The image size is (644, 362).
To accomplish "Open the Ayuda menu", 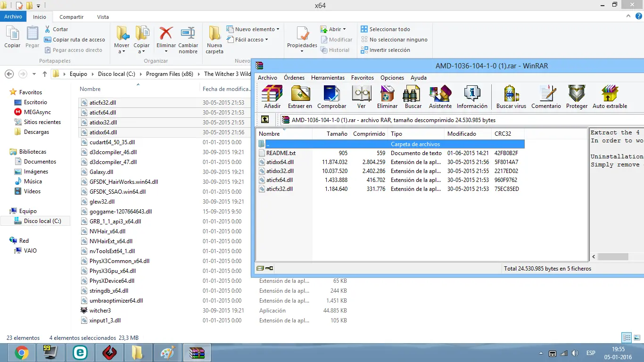I will point(419,78).
